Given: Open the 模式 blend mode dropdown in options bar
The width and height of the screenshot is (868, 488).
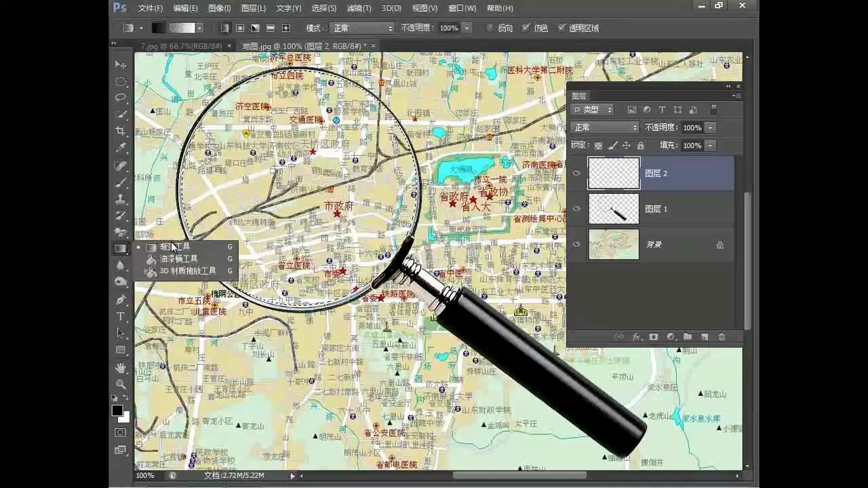Looking at the screenshot, I should point(362,28).
